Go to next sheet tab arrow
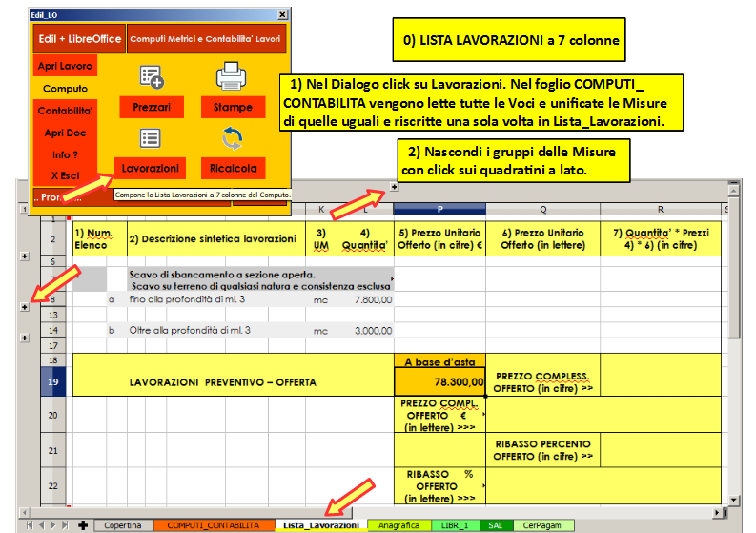756x533 pixels. 52,525
